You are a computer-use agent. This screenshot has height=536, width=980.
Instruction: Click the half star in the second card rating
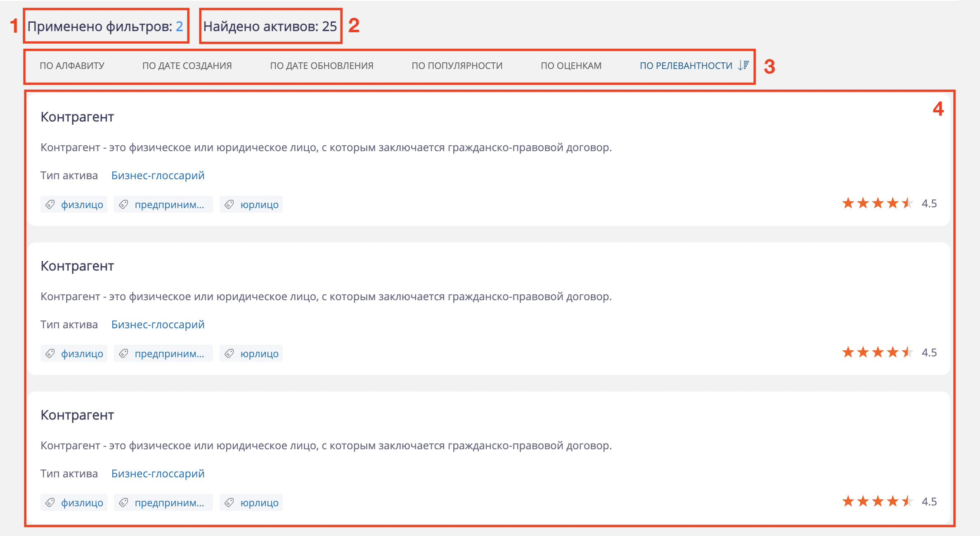[907, 352]
